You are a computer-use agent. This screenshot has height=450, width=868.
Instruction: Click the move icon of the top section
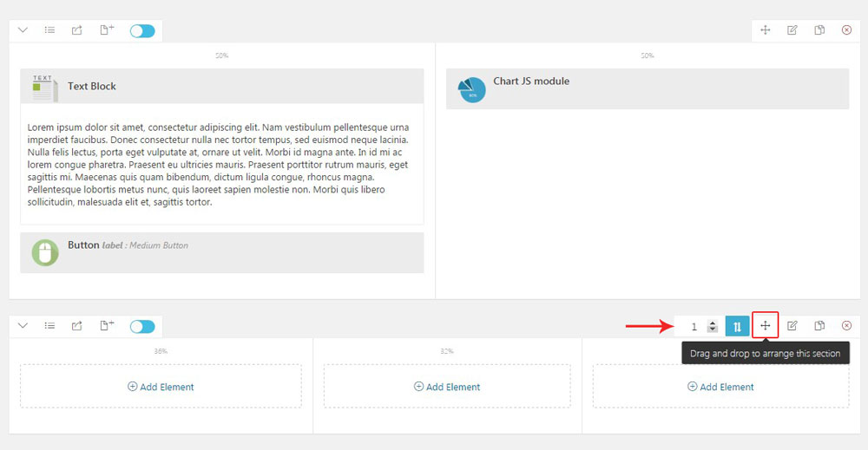coord(766,30)
